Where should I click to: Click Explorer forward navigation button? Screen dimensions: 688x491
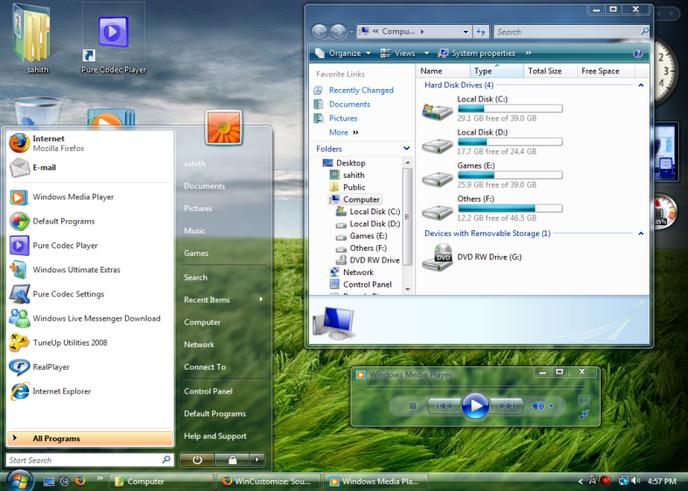337,32
